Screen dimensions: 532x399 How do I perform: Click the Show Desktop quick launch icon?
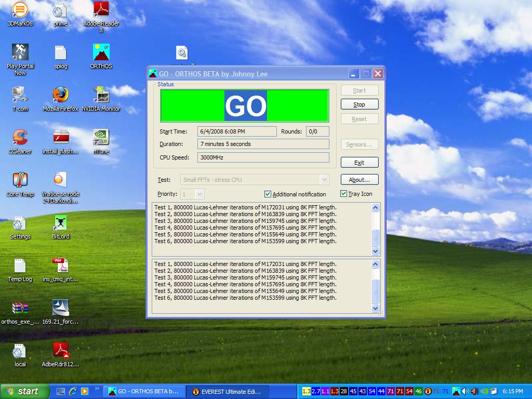(x=60, y=391)
